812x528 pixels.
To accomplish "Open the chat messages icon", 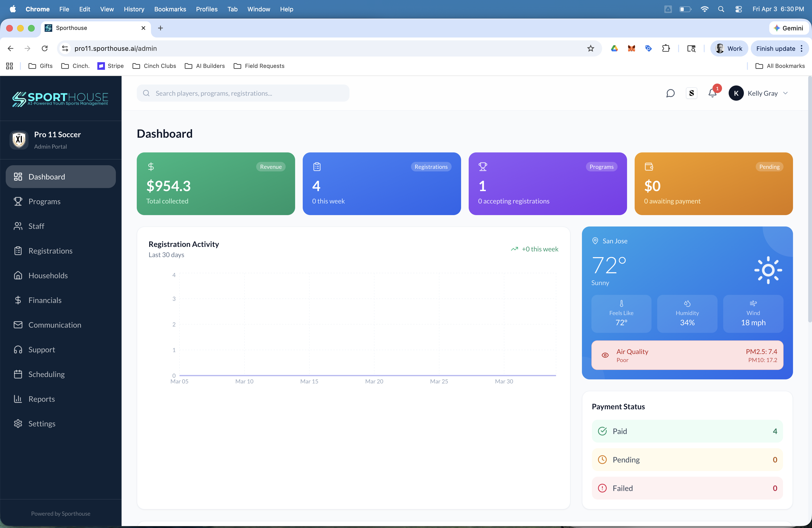I will 670,93.
